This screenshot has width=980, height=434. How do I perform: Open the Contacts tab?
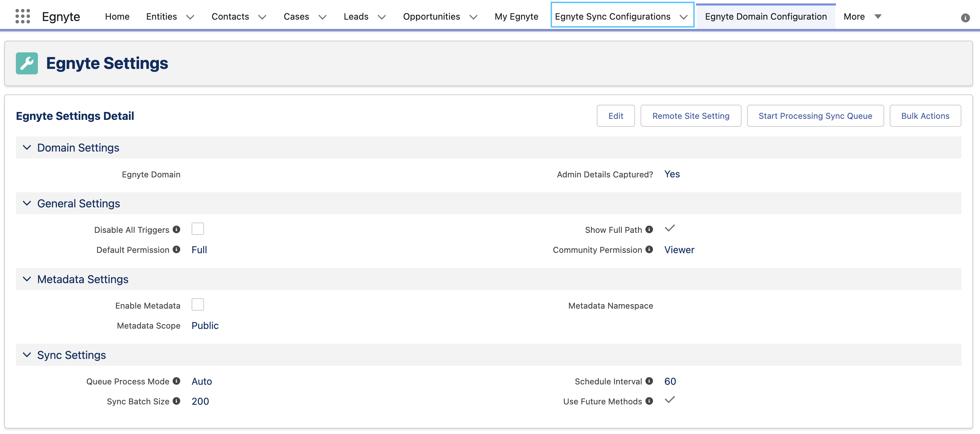[230, 16]
